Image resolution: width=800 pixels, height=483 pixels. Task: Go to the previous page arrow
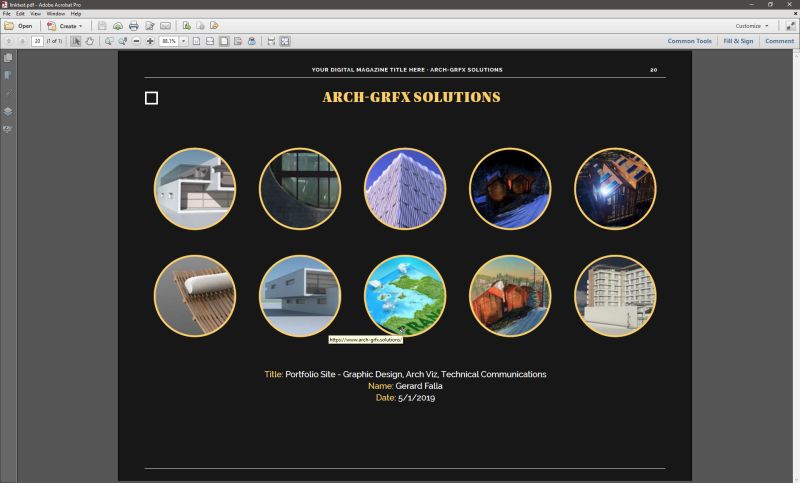(x=9, y=41)
